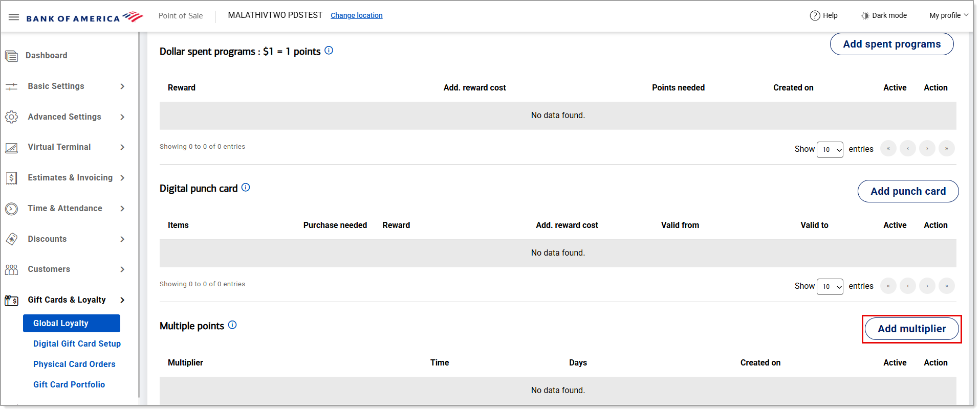Click the sidebar vertical scrollbar

coord(139,215)
